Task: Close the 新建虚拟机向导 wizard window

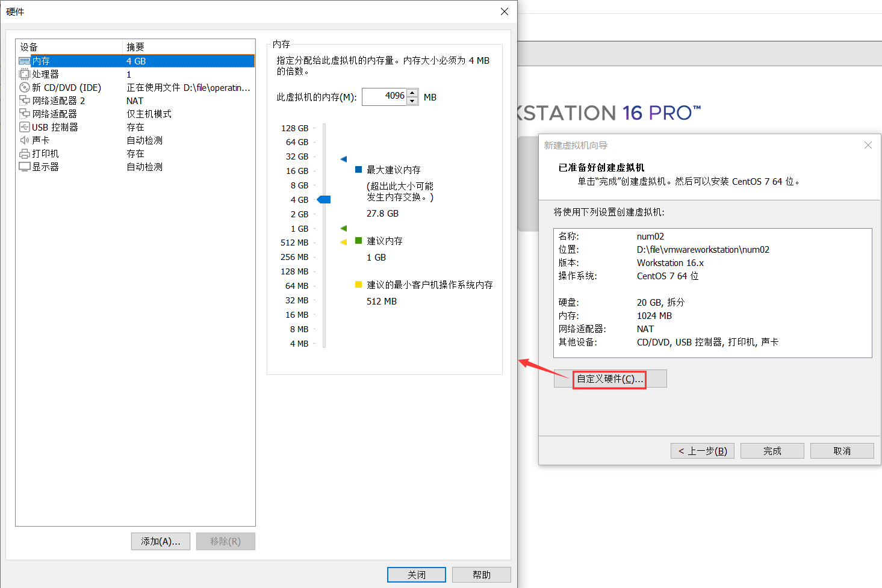Action: point(868,145)
